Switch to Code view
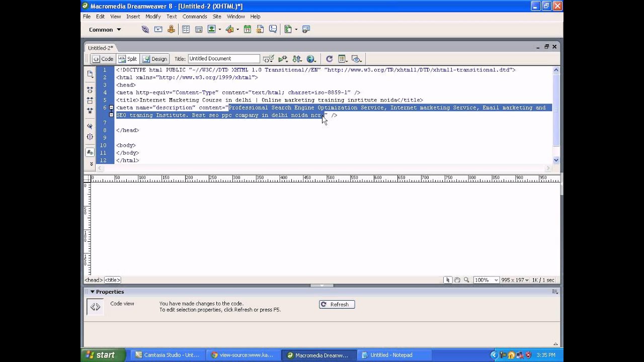Viewport: 644px width, 362px height. pyautogui.click(x=103, y=59)
